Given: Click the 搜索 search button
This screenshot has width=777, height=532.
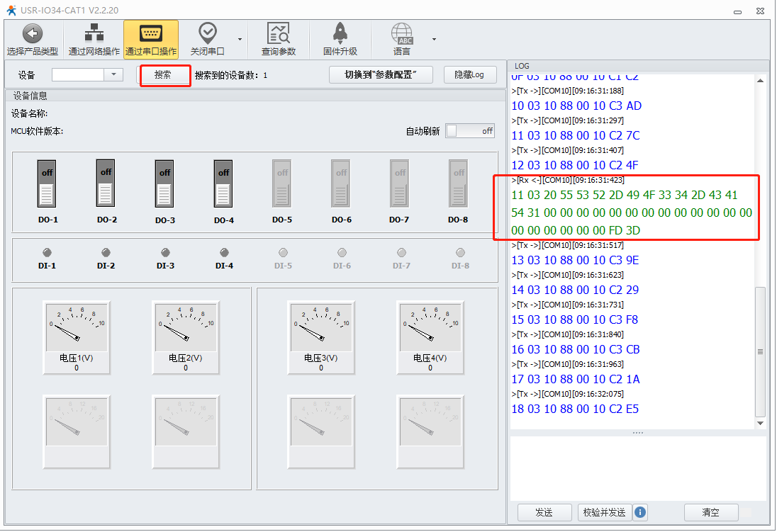Looking at the screenshot, I should click(162, 75).
